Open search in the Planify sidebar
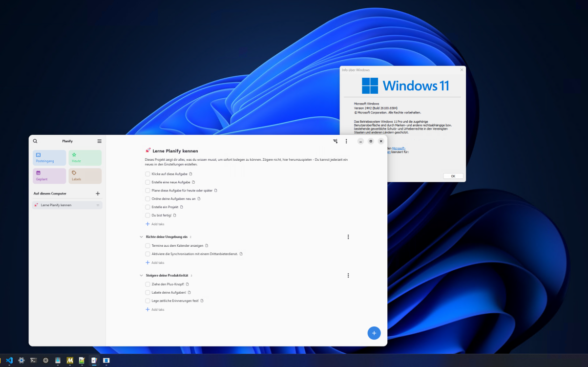588x367 pixels. (35, 141)
